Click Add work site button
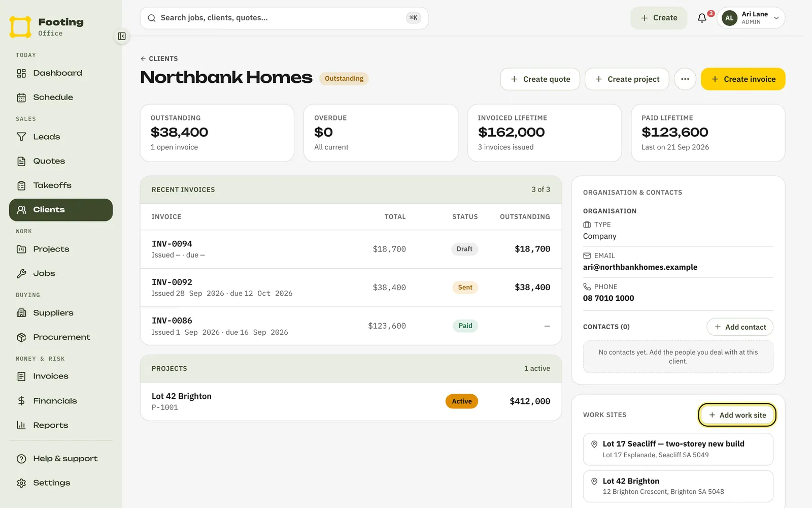The width and height of the screenshot is (812, 508). click(737, 415)
